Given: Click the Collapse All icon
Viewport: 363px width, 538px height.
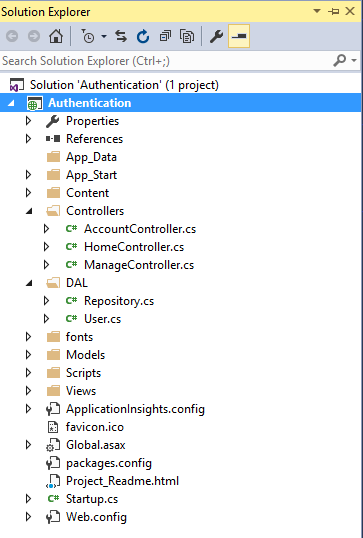Looking at the screenshot, I should pos(165,36).
